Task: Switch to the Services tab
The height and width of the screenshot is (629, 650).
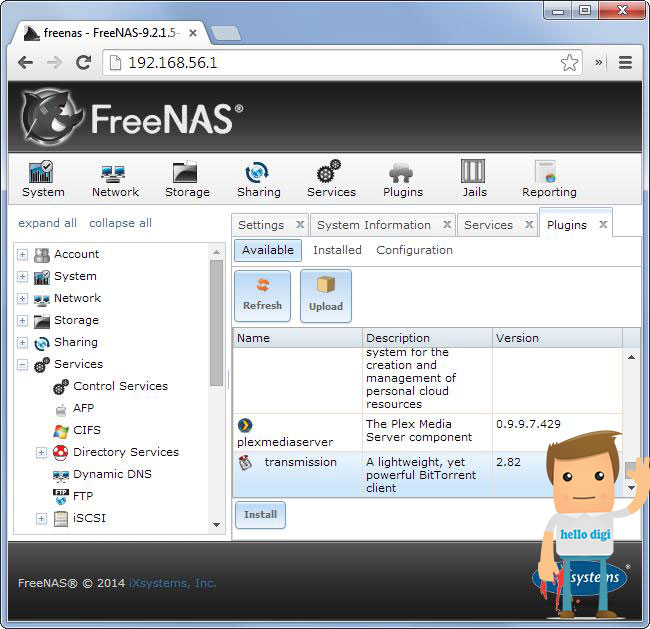Action: (x=488, y=225)
